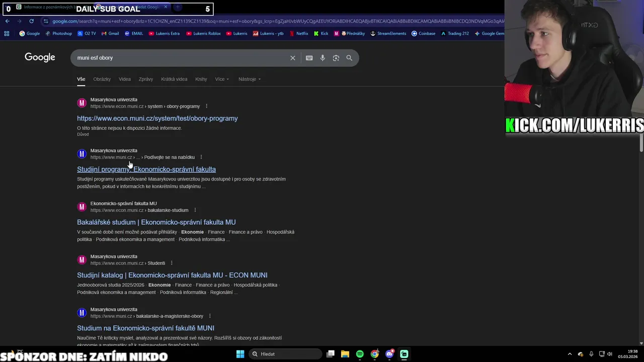
Task: Click the page vertical scrollbar thumb
Action: [x=641, y=142]
